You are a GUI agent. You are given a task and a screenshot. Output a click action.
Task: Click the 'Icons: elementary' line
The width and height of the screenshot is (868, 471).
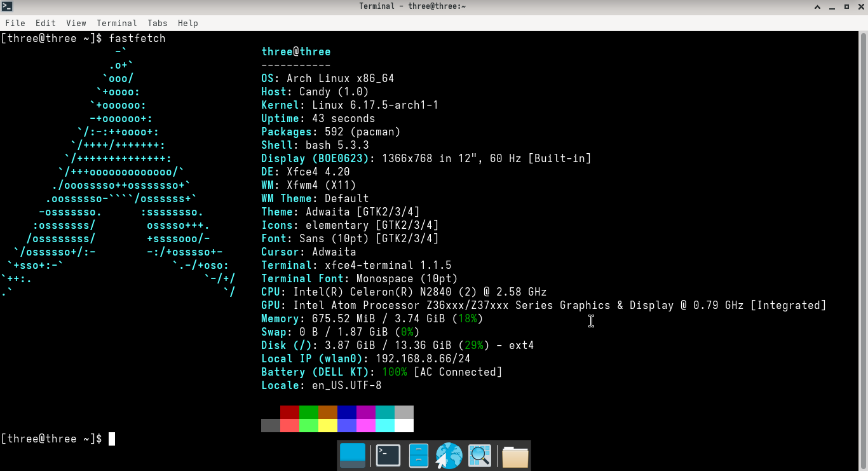(x=350, y=225)
